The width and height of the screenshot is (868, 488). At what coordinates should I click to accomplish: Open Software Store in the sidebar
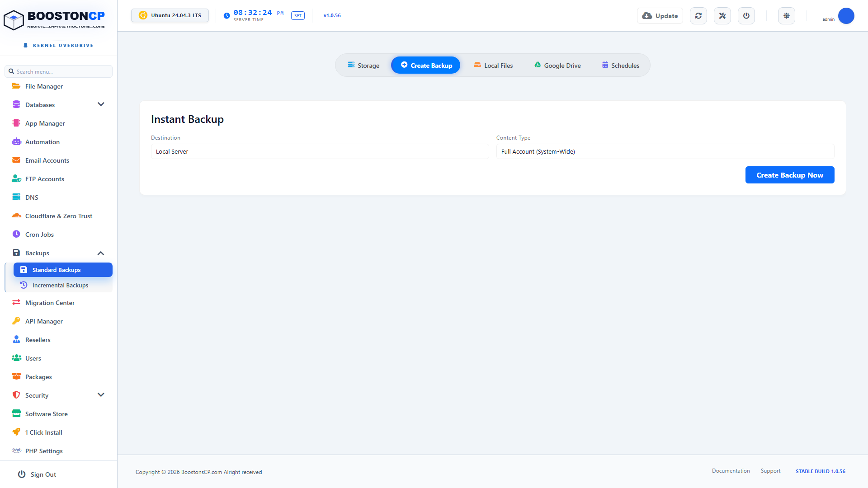[x=46, y=414]
